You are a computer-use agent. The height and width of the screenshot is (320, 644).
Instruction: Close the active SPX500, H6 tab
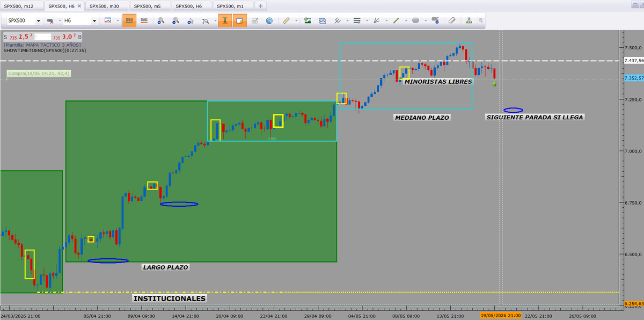pos(79,6)
